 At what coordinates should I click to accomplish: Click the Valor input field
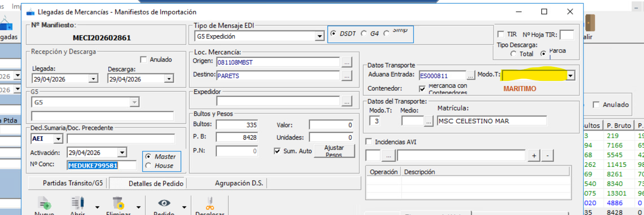331,125
